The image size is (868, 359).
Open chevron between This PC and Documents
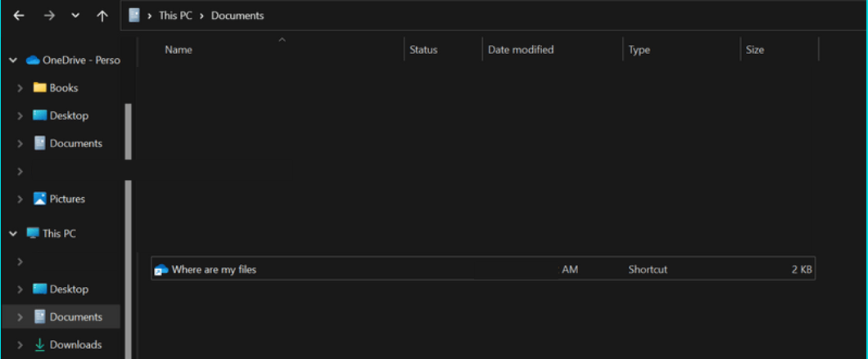pos(201,16)
